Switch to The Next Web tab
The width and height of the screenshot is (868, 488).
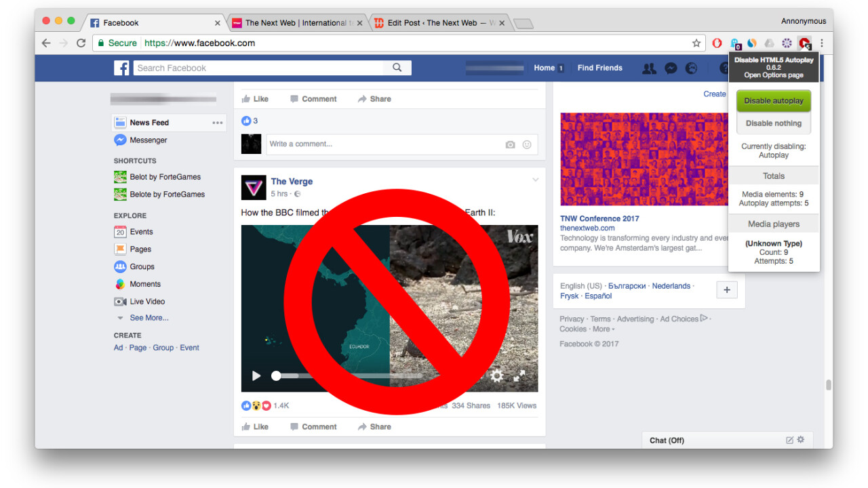tap(296, 23)
